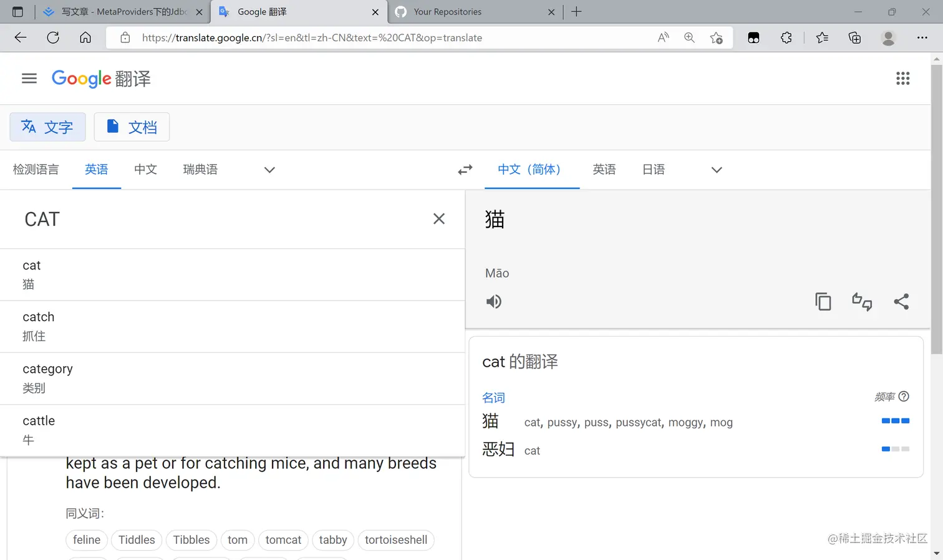Open the frequency help question mark
The image size is (943, 560).
904,397
